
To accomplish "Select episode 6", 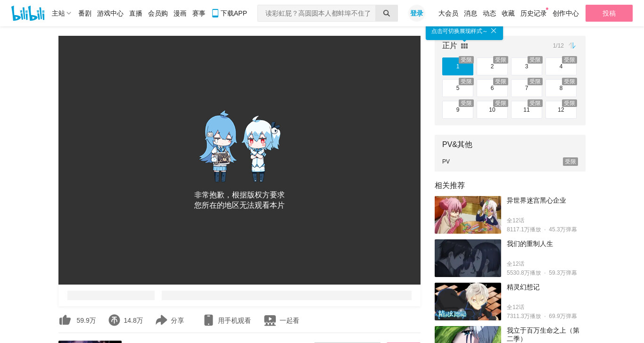I will tap(492, 88).
